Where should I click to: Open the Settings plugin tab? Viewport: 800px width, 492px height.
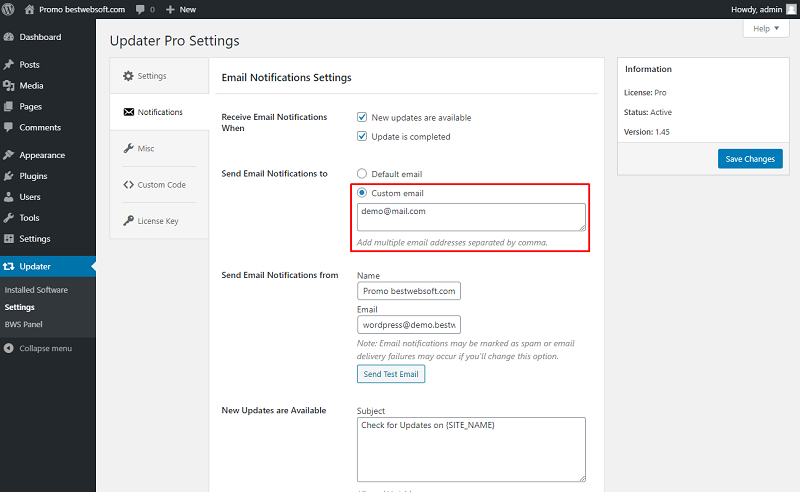coord(159,76)
